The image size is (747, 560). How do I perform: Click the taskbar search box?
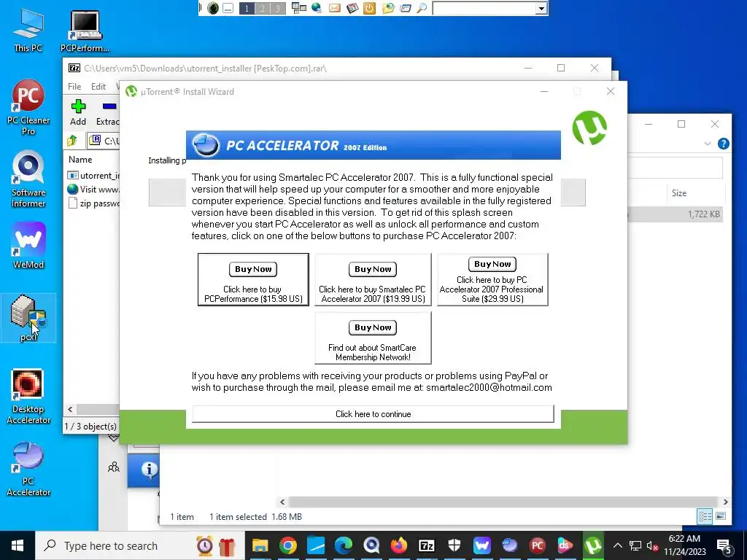[x=140, y=545]
